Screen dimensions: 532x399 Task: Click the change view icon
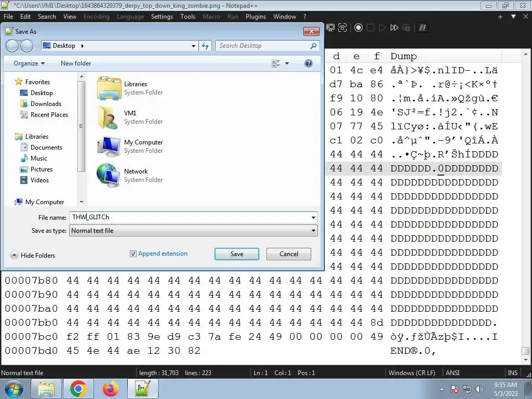coord(276,63)
